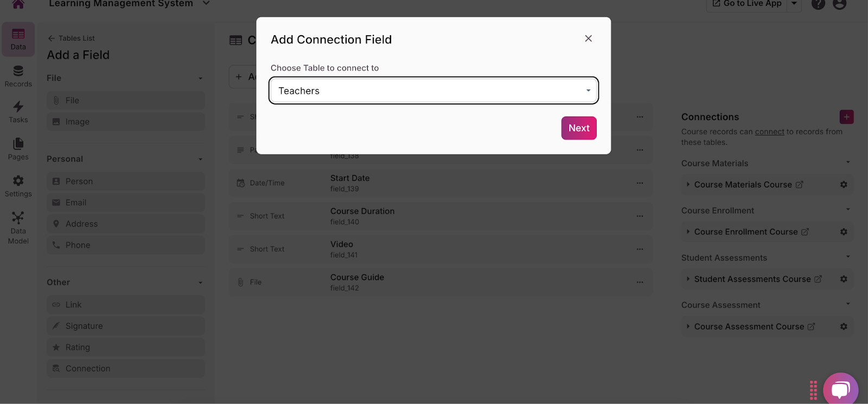Collapse the Personal field group
Image resolution: width=868 pixels, height=404 pixels.
click(x=200, y=159)
